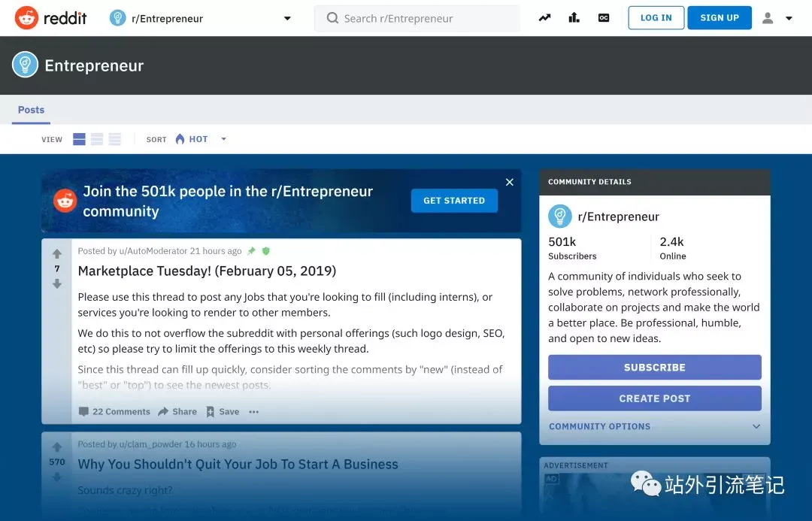Open the Popular trending arrow icon
The image size is (812, 521).
(544, 18)
